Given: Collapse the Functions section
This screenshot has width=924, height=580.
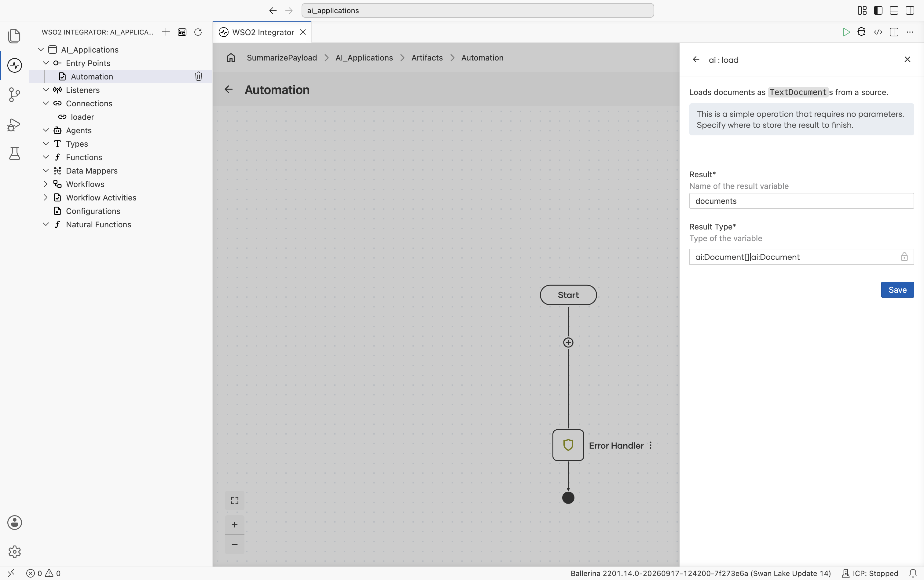Looking at the screenshot, I should pyautogui.click(x=46, y=157).
